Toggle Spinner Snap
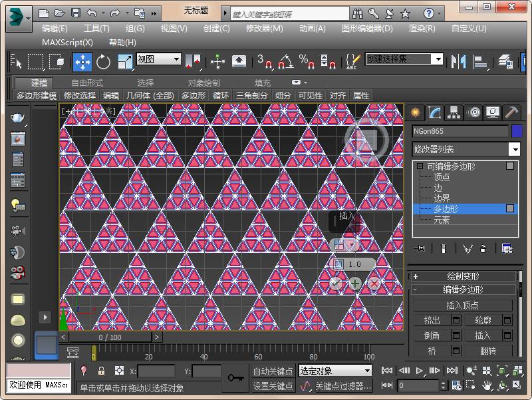This screenshot has width=532, height=400. 328,62
